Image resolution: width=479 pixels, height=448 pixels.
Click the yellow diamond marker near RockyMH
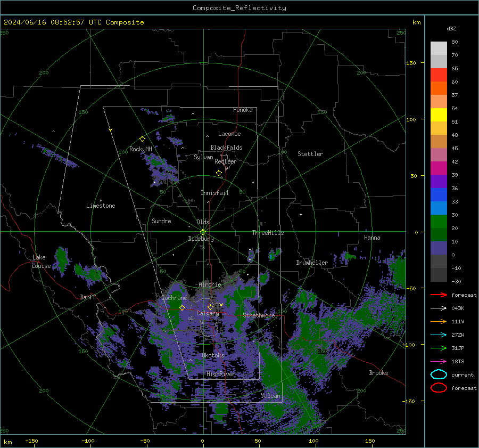[142, 139]
